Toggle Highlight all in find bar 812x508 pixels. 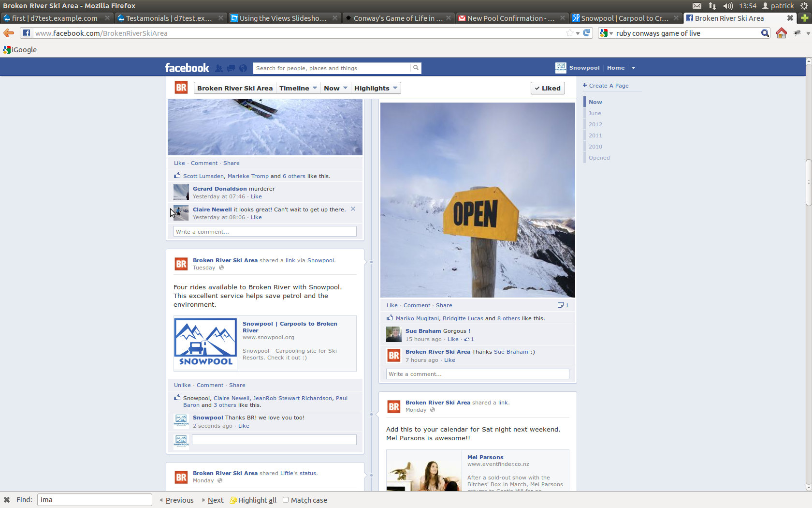coord(253,500)
